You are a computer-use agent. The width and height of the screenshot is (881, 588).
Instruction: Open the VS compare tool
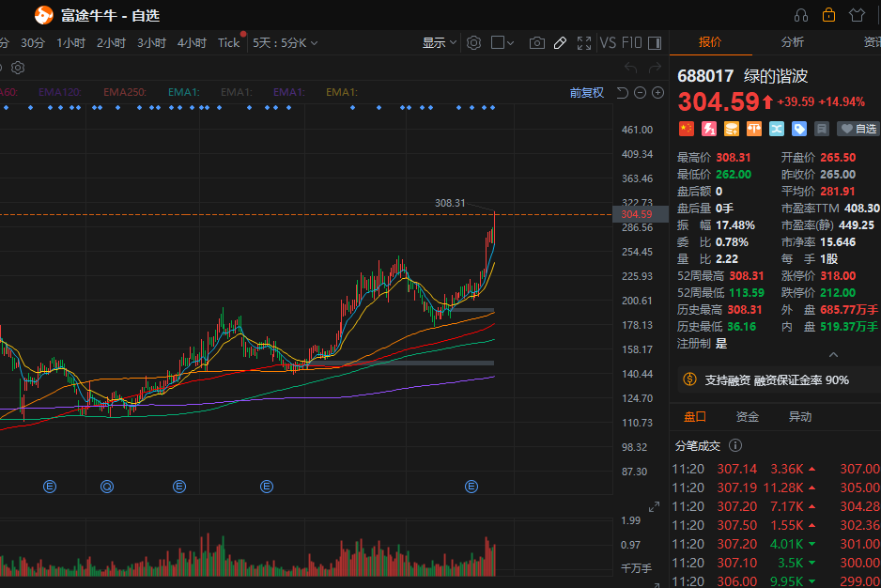pyautogui.click(x=608, y=42)
